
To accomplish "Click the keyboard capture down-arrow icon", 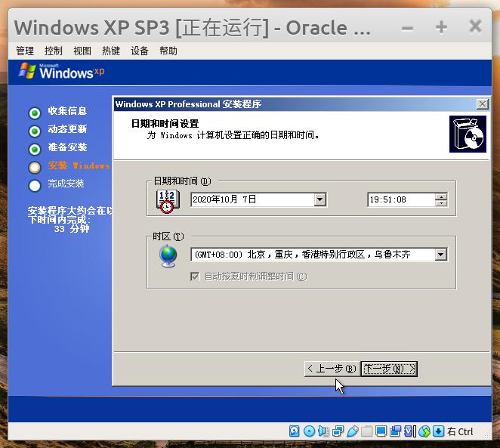I will coord(439,431).
